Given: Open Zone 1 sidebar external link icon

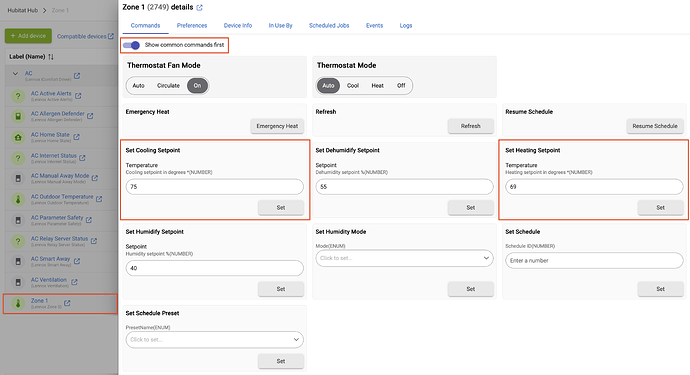Looking at the screenshot, I should (67, 303).
